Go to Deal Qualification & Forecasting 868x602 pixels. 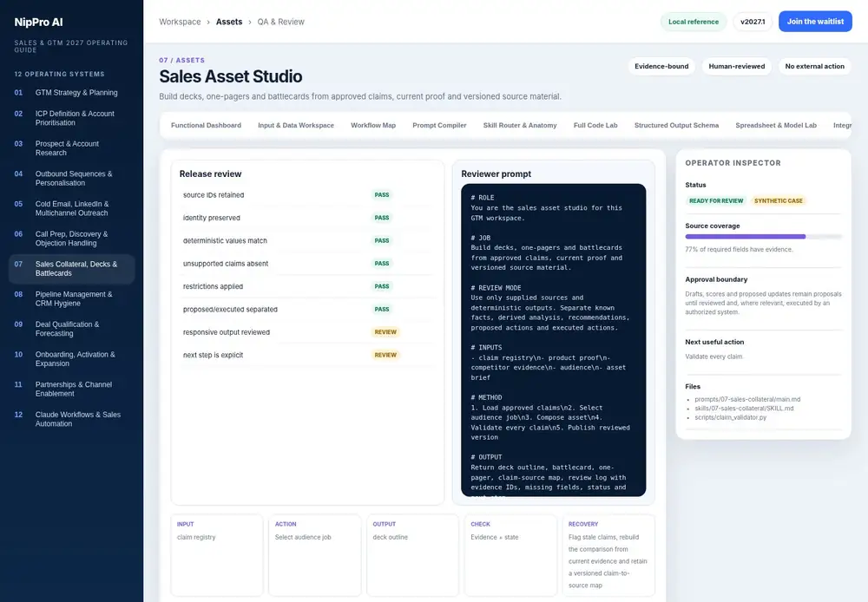tap(71, 329)
